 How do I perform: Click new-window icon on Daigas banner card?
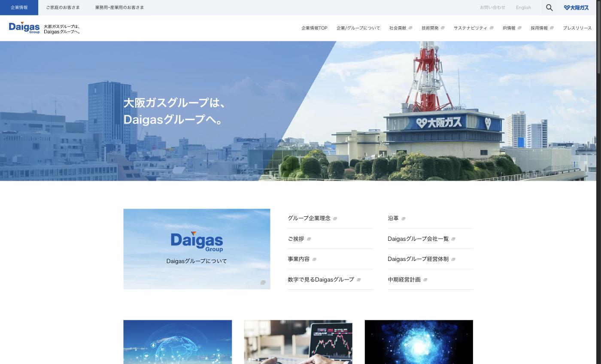[263, 282]
